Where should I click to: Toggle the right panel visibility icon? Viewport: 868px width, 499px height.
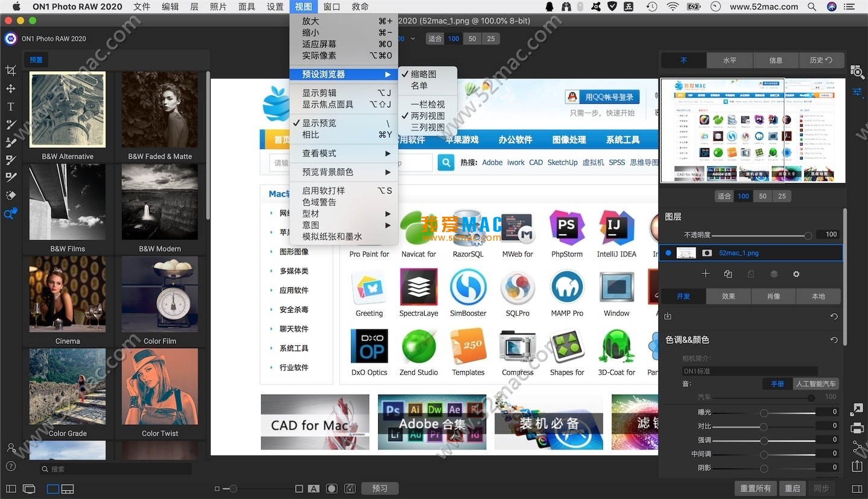point(857,489)
